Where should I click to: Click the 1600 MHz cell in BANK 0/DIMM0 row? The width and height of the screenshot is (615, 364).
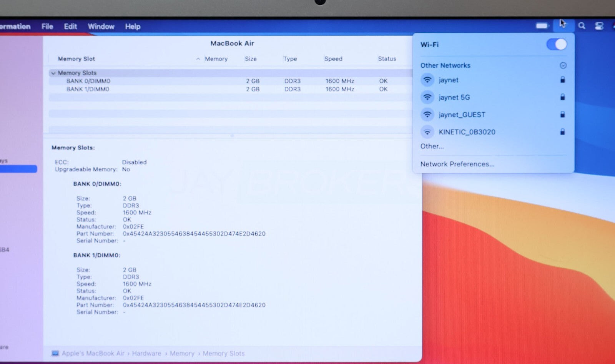pos(340,81)
